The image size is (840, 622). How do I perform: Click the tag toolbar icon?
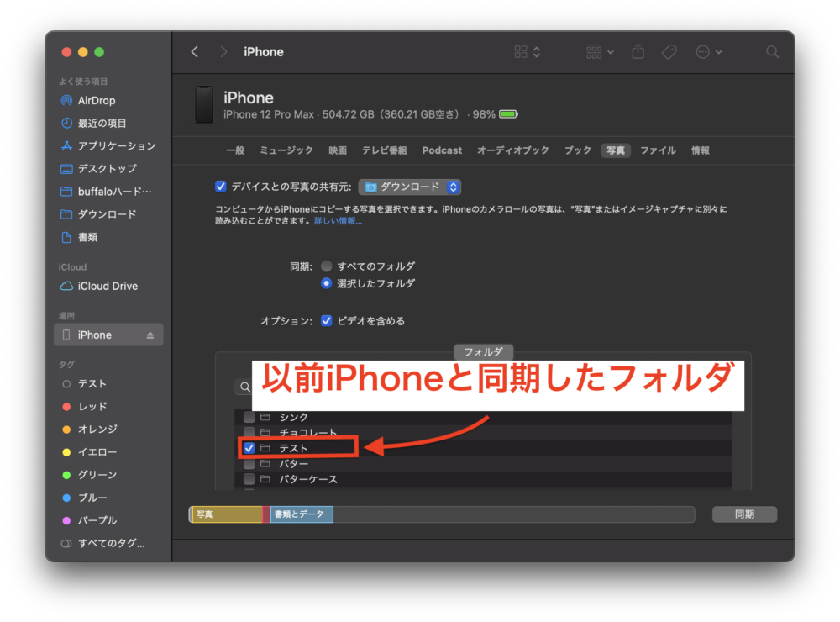click(669, 52)
